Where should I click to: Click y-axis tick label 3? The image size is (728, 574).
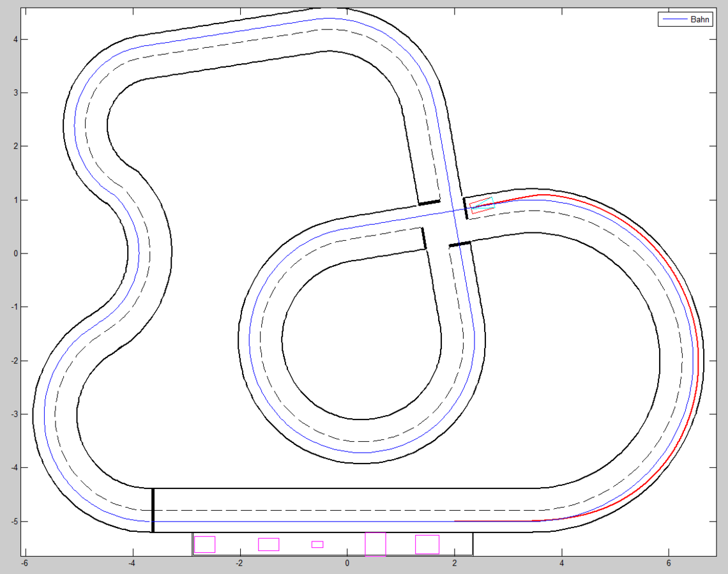(16, 93)
